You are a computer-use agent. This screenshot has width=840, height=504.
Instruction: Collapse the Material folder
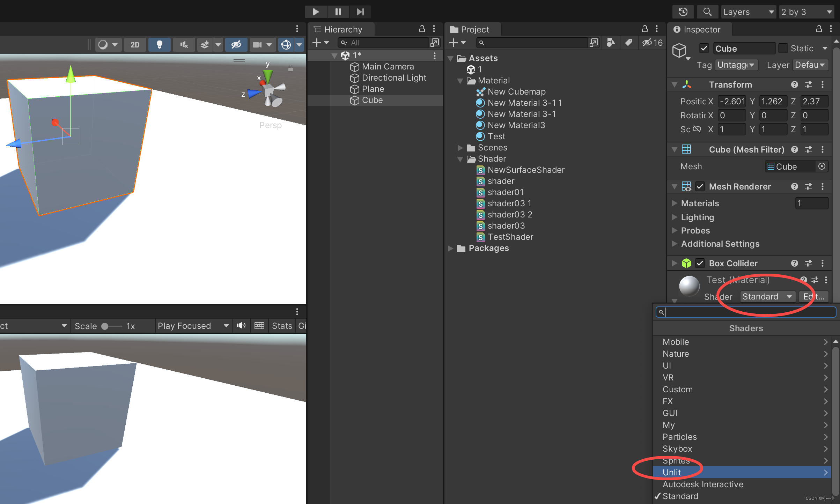point(460,81)
